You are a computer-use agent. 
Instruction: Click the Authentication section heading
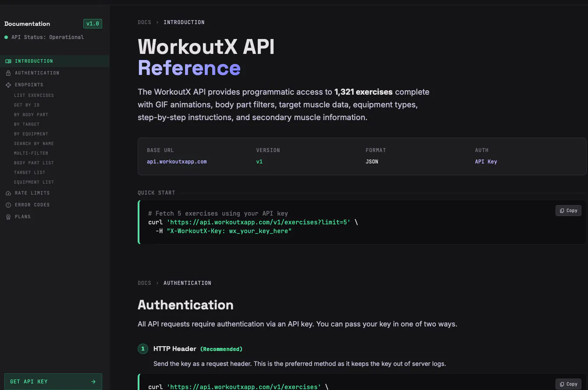click(x=185, y=305)
